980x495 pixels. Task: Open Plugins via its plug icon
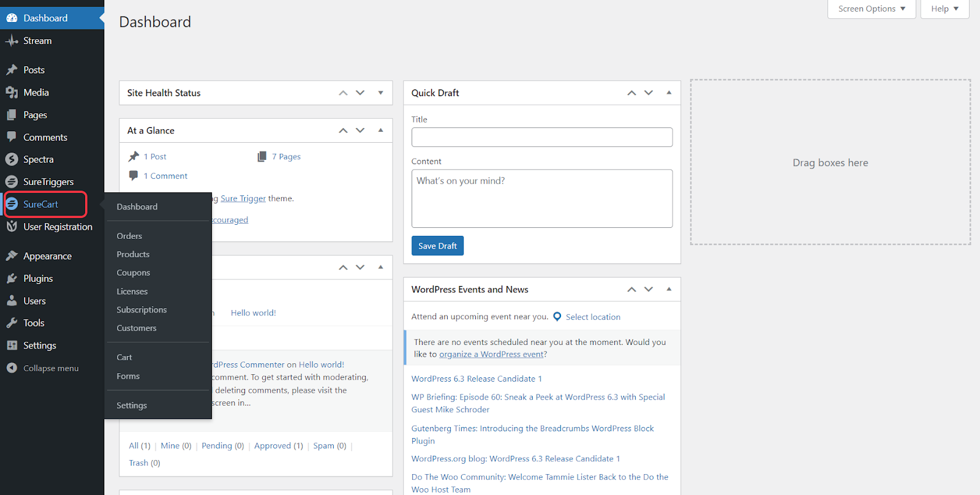[12, 279]
